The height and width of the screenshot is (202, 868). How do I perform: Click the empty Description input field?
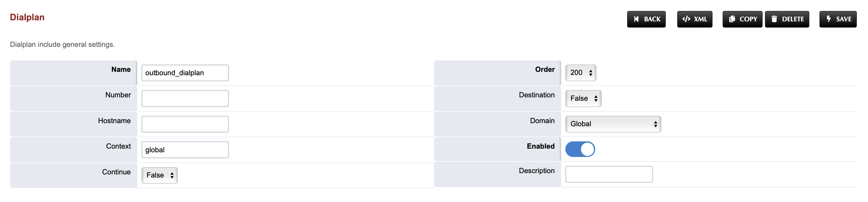tap(609, 174)
